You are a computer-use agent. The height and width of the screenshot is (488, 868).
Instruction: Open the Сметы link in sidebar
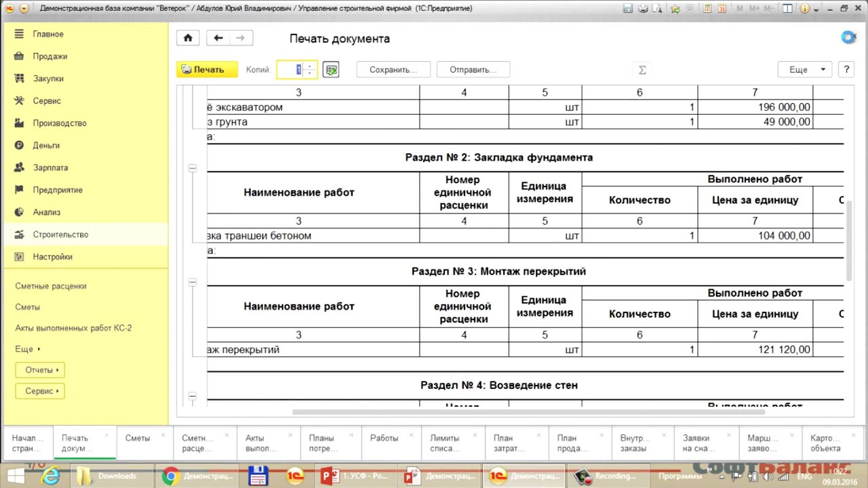(28, 307)
